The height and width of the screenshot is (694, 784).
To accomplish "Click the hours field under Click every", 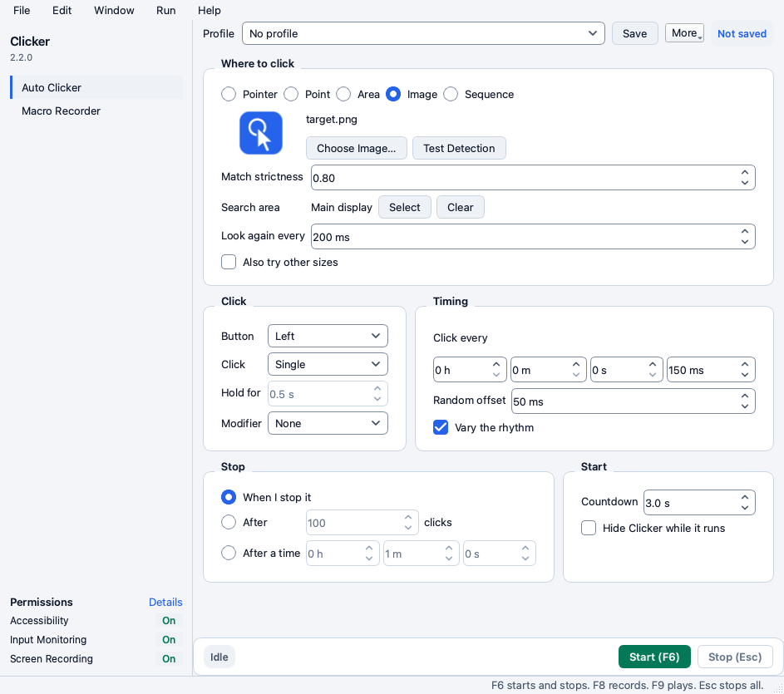I will [x=470, y=370].
